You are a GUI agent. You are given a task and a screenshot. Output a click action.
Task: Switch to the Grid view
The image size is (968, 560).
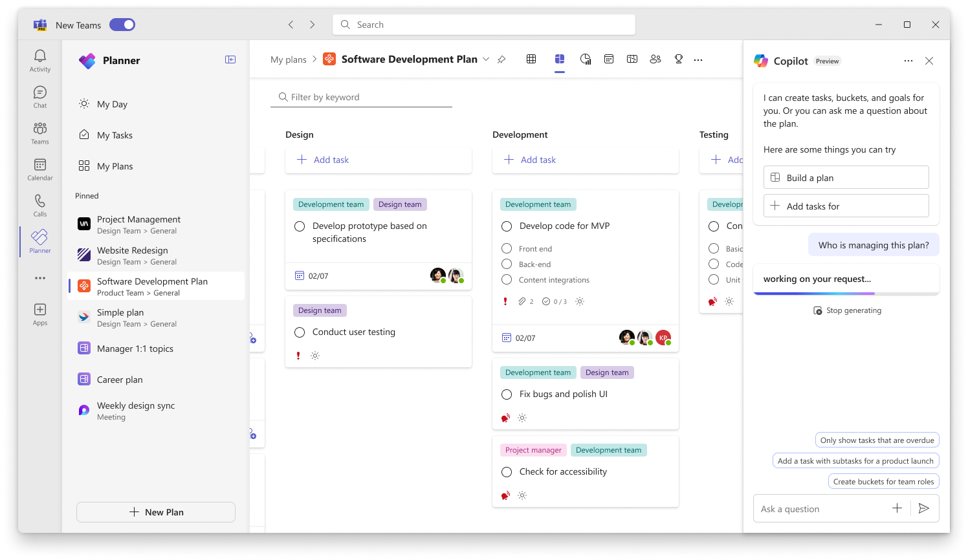[531, 59]
